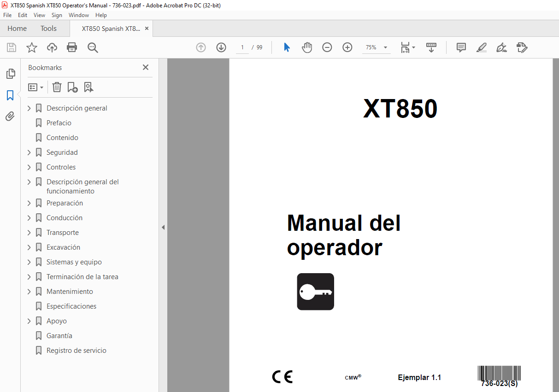Expand the Excavación bookmark
This screenshot has height=392, width=559.
[29, 247]
